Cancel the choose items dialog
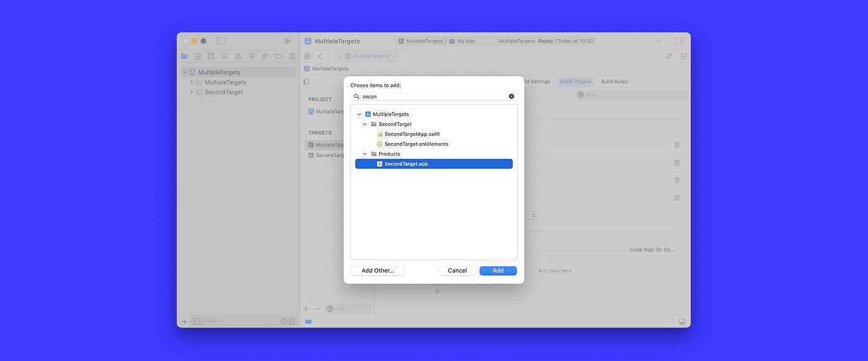868x361 pixels. tap(458, 271)
